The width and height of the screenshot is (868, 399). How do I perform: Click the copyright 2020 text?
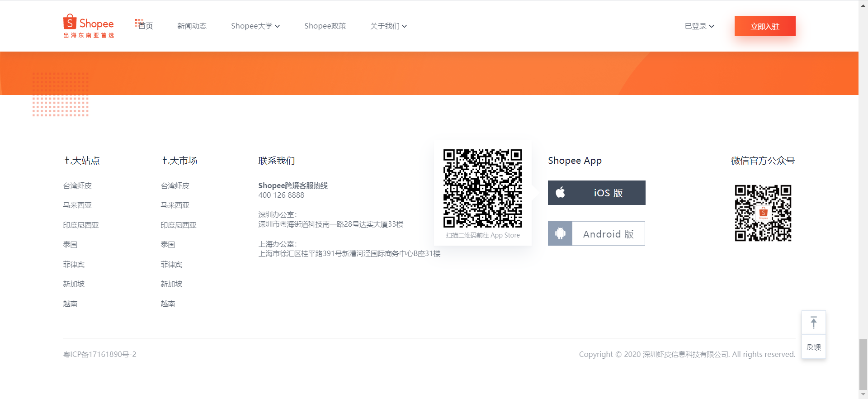pyautogui.click(x=687, y=355)
